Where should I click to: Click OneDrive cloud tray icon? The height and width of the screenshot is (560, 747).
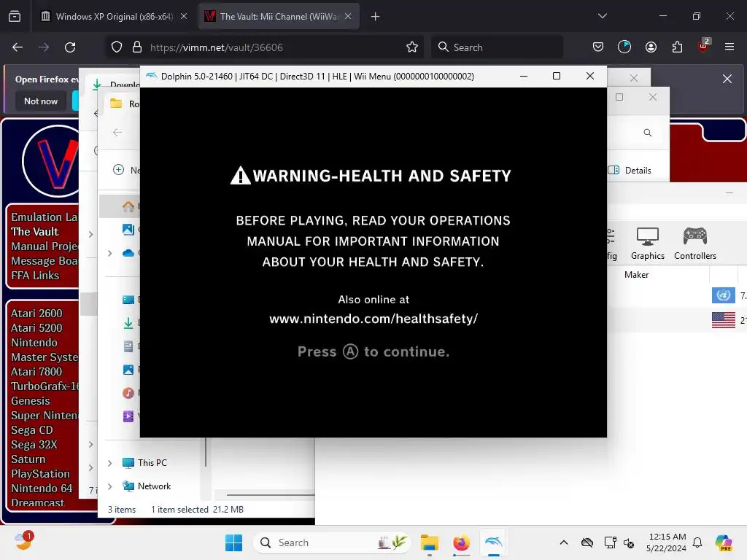tap(587, 542)
